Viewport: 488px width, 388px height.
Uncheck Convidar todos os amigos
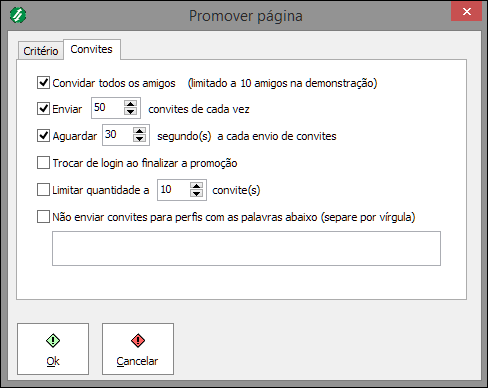pyautogui.click(x=43, y=82)
